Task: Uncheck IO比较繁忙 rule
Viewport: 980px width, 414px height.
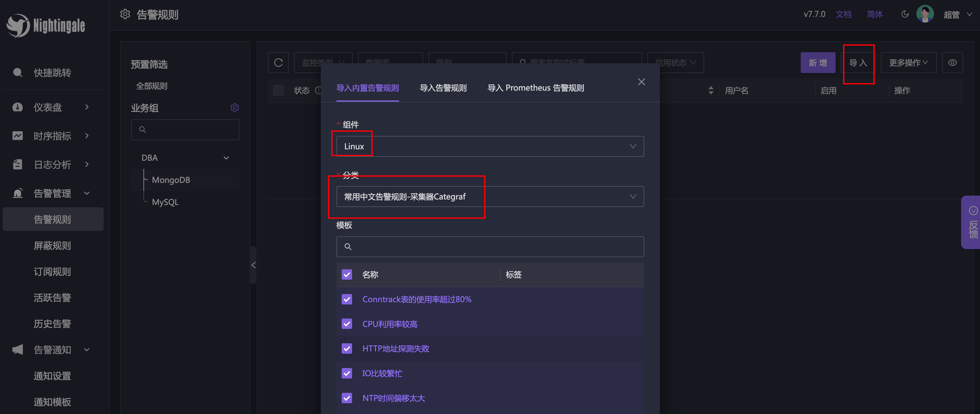Action: click(347, 373)
